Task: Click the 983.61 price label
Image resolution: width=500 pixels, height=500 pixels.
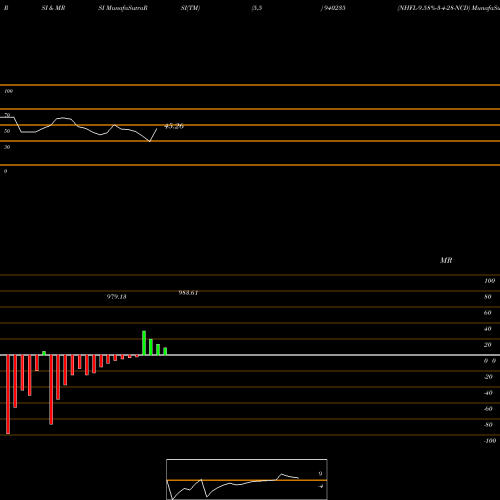Action: coord(188,293)
